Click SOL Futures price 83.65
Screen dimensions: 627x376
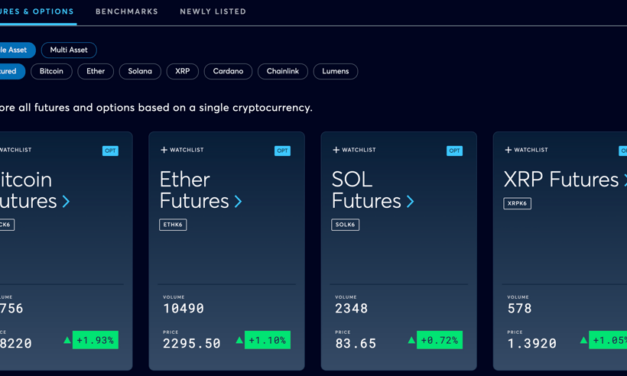point(355,343)
